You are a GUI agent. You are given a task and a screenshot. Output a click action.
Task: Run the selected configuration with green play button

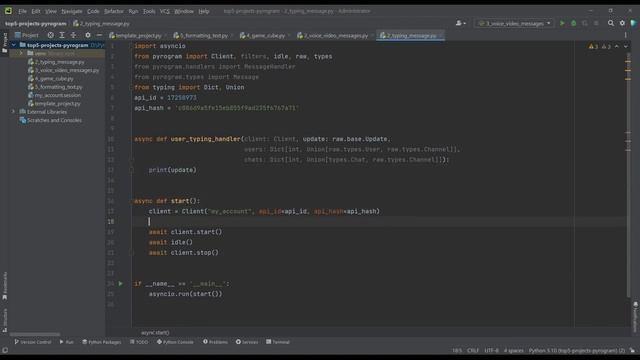[x=562, y=23]
